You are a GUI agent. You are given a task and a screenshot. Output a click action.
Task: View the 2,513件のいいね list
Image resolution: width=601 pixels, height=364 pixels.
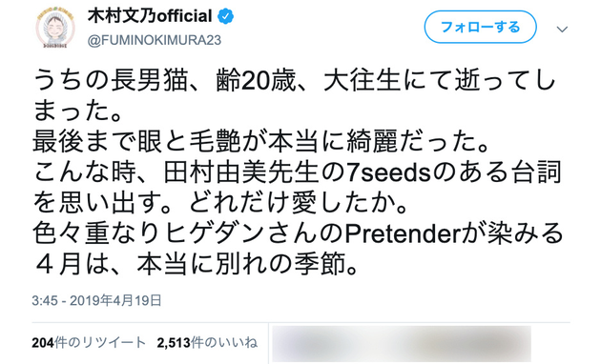click(207, 343)
